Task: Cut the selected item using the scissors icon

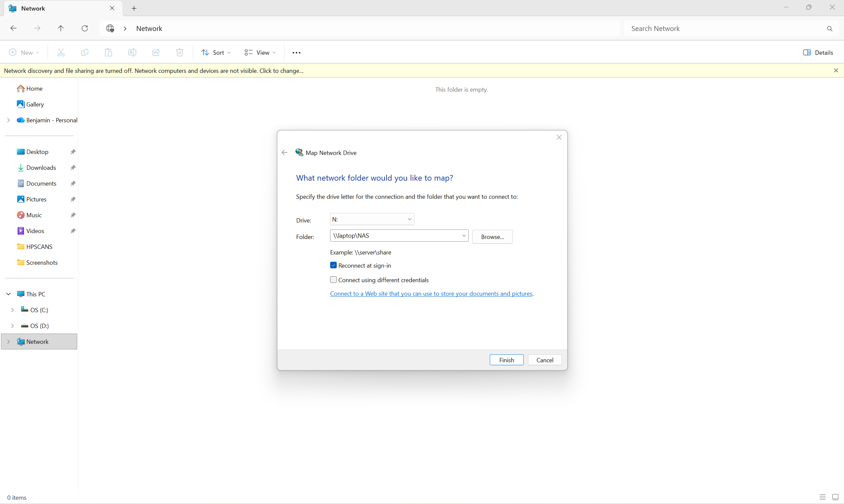Action: (x=61, y=52)
